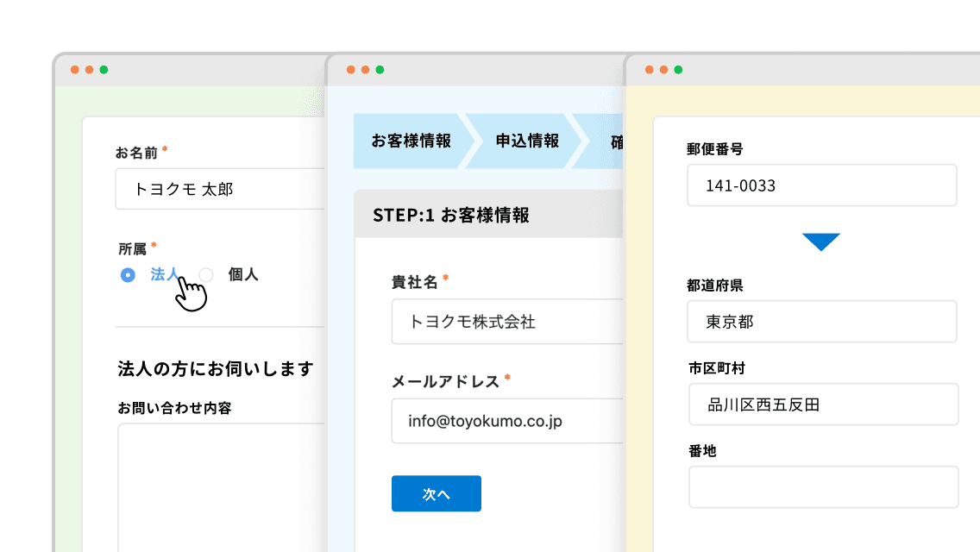Click the お名前 field with トヨクモ 太郎
The image size is (980, 552).
(x=220, y=189)
